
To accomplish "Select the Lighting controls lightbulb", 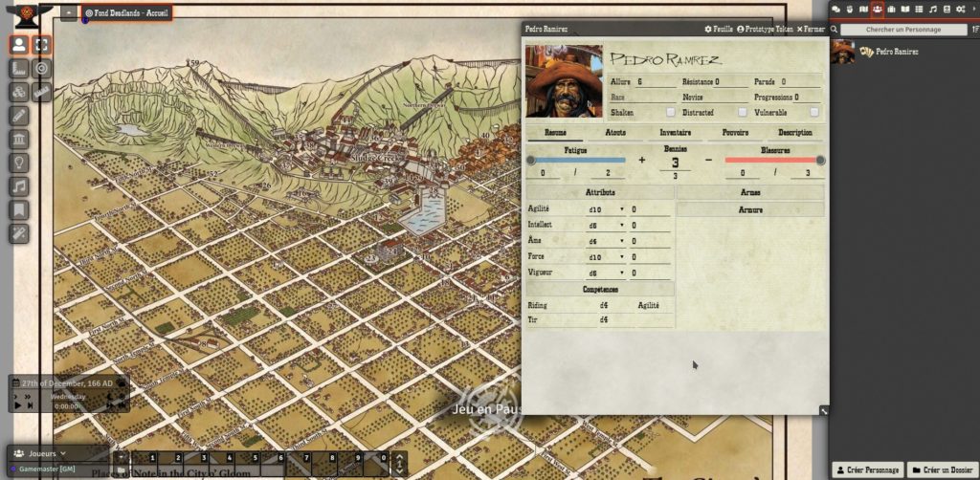I will [19, 163].
